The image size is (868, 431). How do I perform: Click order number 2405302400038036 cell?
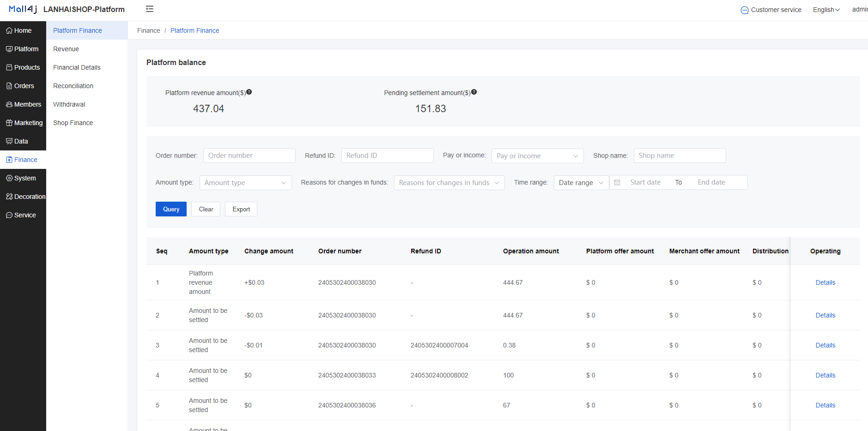[x=347, y=405]
